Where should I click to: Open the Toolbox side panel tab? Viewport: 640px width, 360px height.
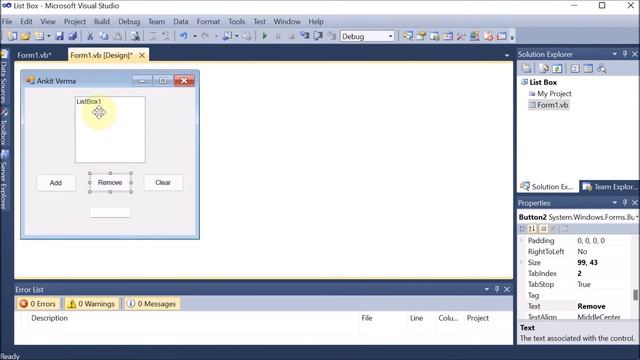point(4,127)
